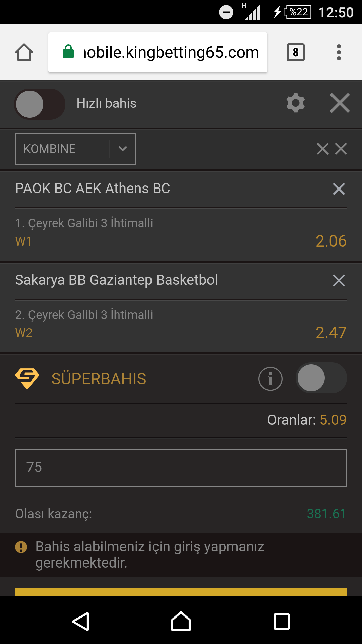The image size is (362, 644).
Task: Open Süperbahis info icon
Action: click(270, 379)
